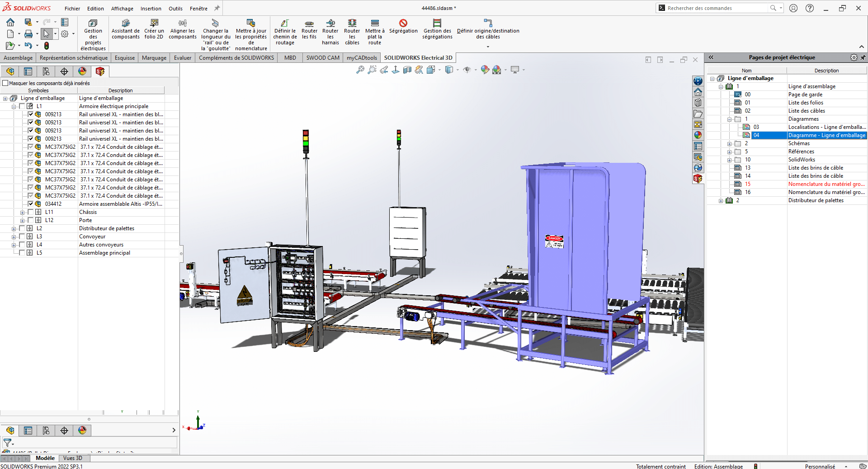Click the Home icon in quick toolbar
This screenshot has width=868, height=469.
tap(10, 22)
